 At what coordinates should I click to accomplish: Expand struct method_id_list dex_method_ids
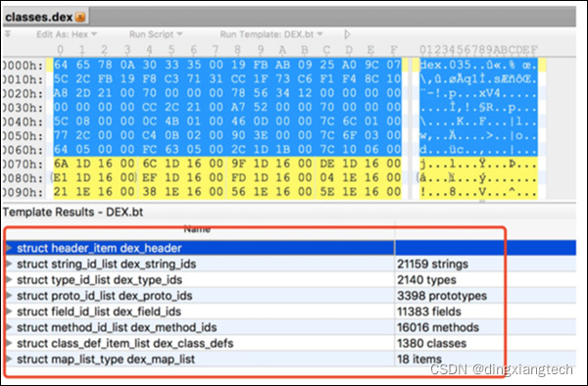point(9,327)
